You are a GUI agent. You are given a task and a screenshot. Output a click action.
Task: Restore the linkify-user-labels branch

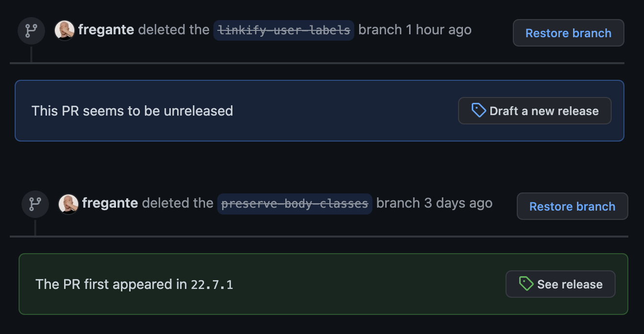(x=568, y=33)
